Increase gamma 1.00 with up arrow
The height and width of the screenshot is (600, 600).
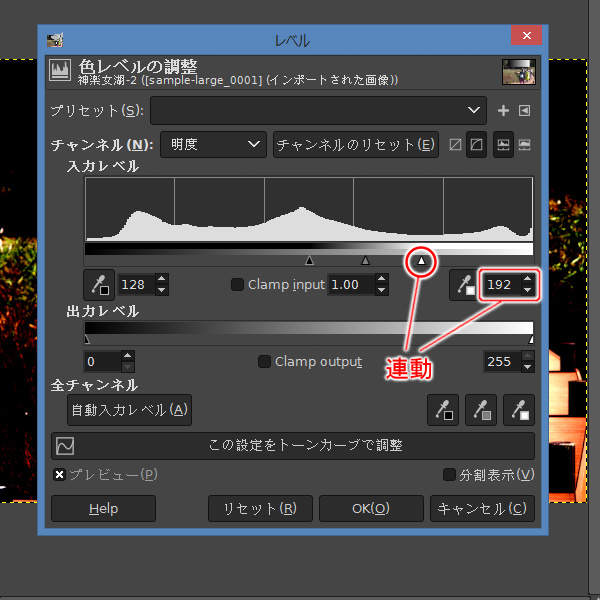[x=381, y=279]
